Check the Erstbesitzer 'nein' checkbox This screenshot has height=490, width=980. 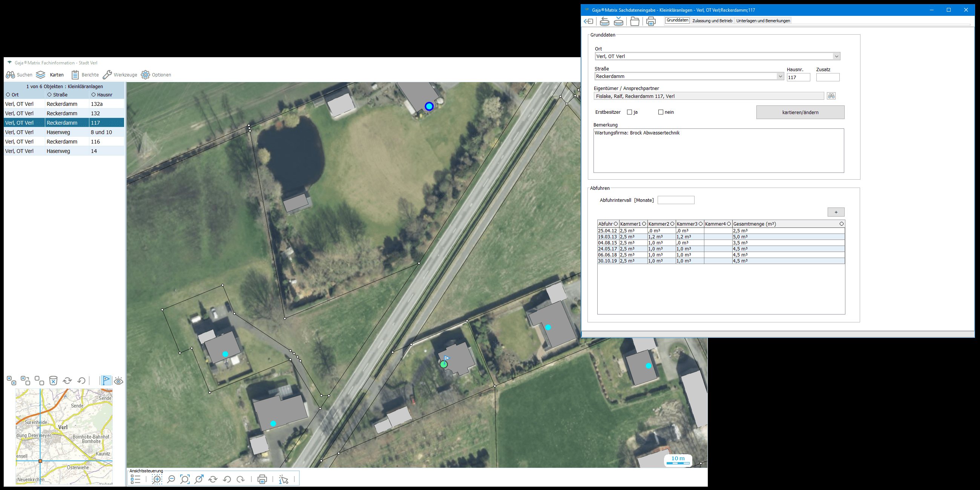(661, 112)
